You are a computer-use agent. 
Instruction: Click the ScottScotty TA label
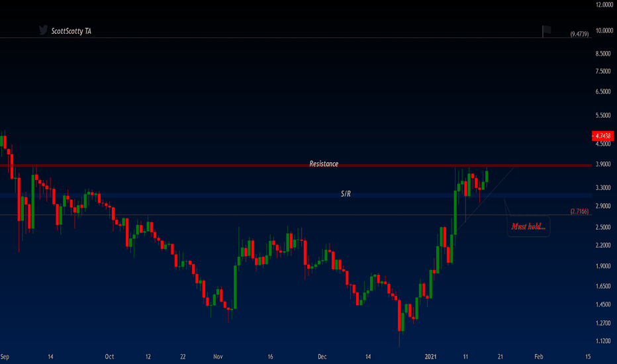coord(71,31)
